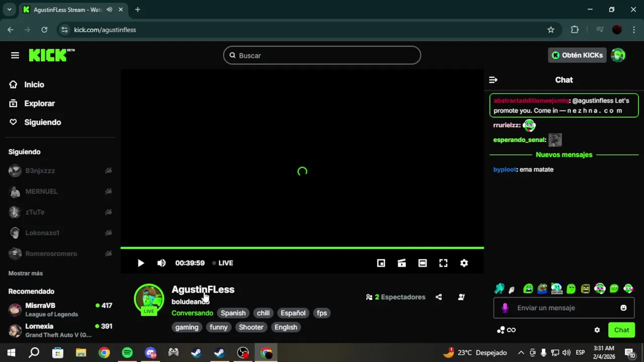Image resolution: width=644 pixels, height=362 pixels.
Task: Open browser extensions puzzle icon
Action: point(575,30)
